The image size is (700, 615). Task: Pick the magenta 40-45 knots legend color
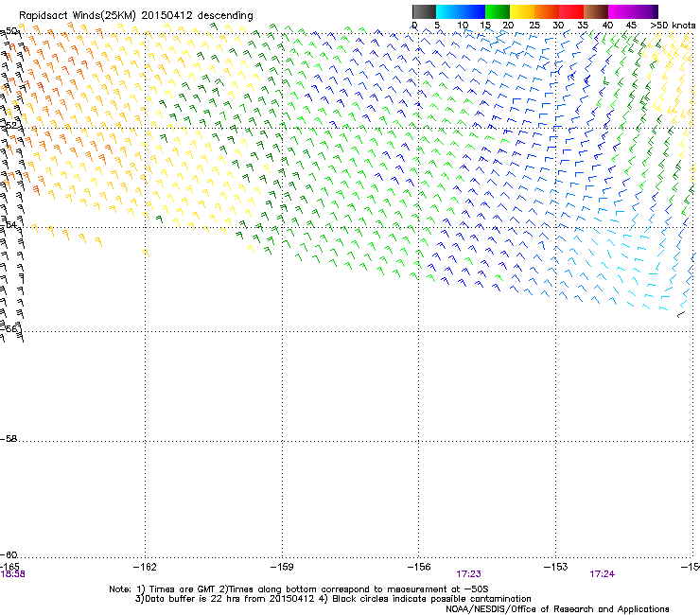621,11
